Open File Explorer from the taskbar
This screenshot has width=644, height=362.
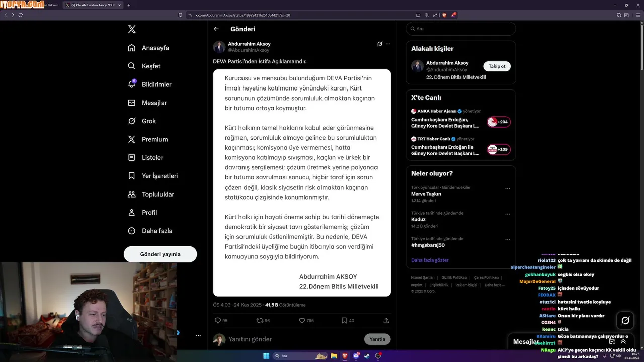point(334,356)
